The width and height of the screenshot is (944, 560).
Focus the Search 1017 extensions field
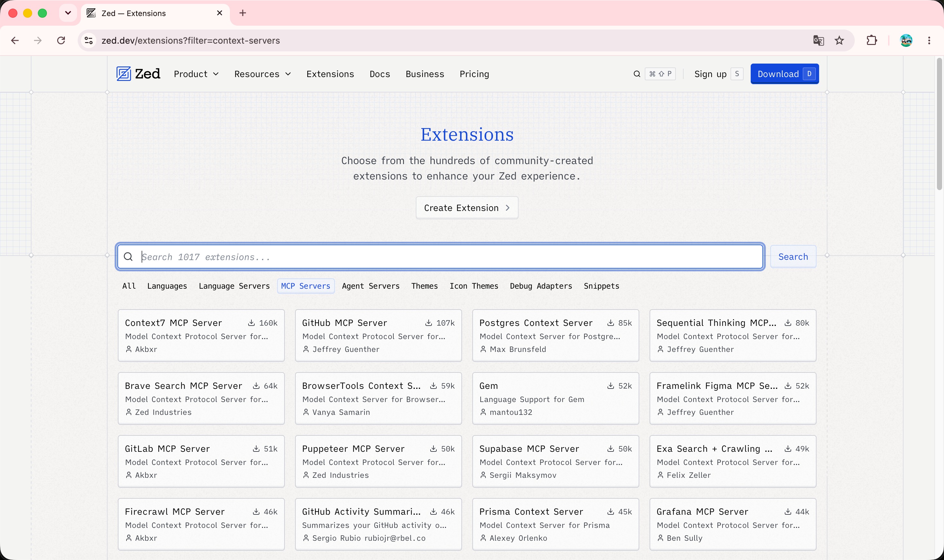[x=440, y=257]
